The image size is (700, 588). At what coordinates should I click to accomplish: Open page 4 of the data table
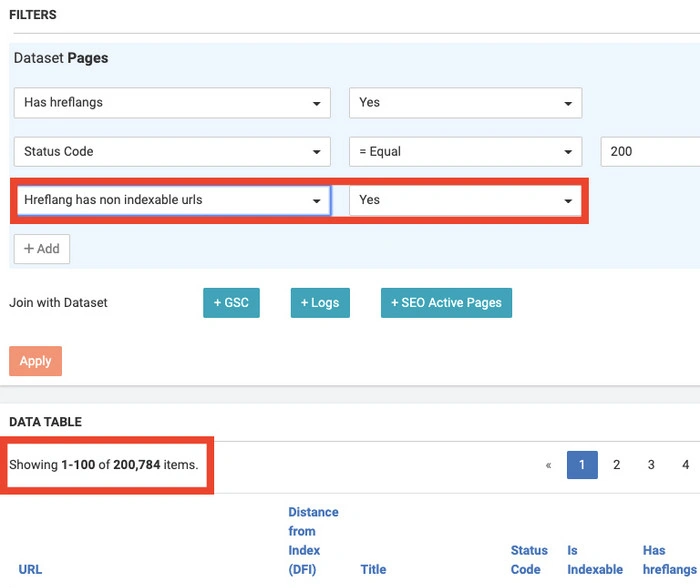(x=685, y=465)
